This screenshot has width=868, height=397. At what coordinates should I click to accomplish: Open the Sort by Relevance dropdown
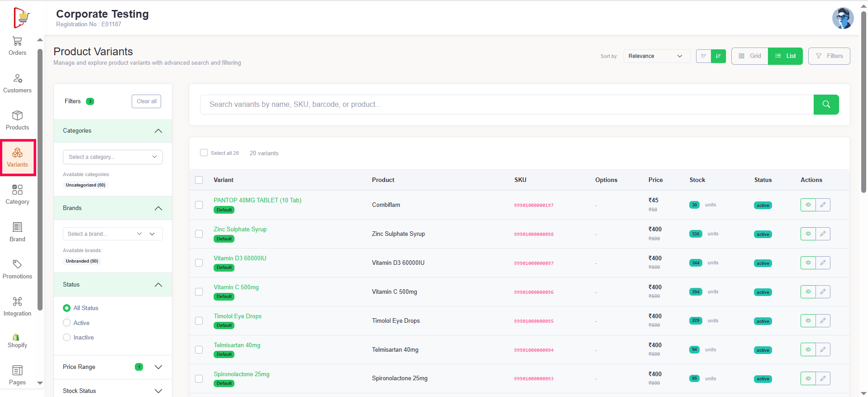[656, 56]
